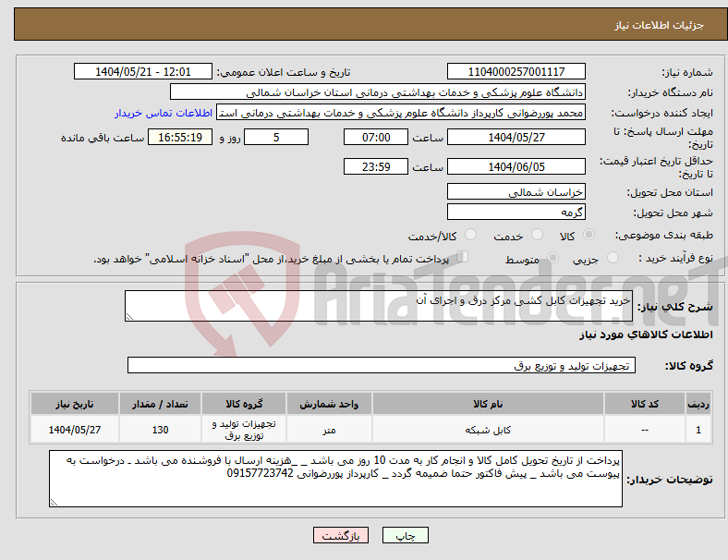Click the تعداد / مقدار column header
This screenshot has width=728, height=560.
[160, 404]
